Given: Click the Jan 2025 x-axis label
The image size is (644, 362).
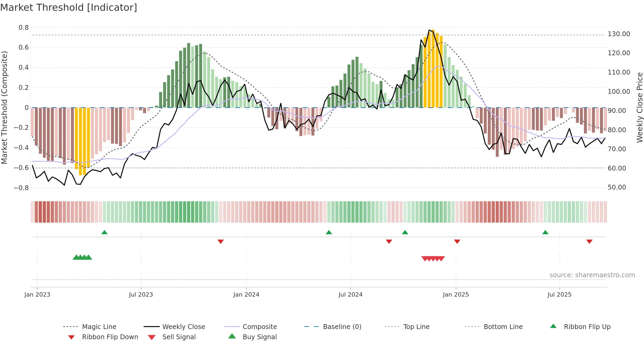Looking at the screenshot, I should 456,295.
